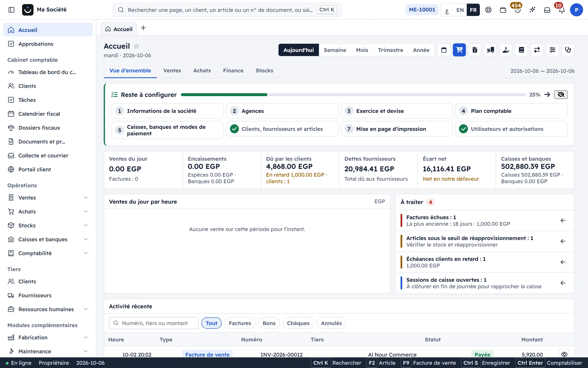Click the ME-10001 company code badge
The image size is (588, 368).
pos(422,10)
